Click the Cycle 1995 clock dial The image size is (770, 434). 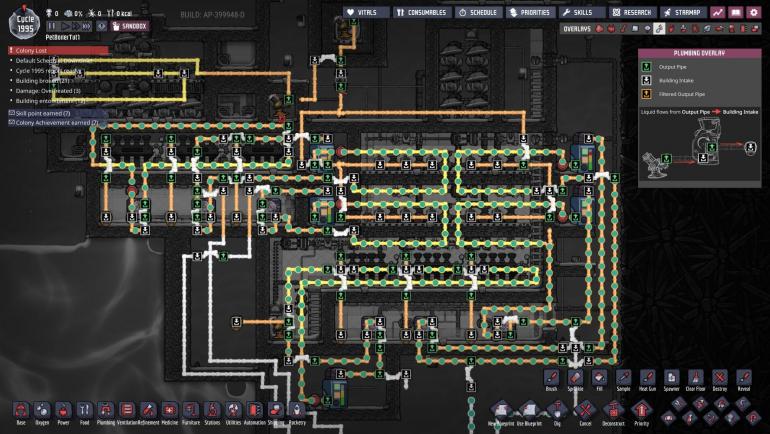(x=25, y=23)
